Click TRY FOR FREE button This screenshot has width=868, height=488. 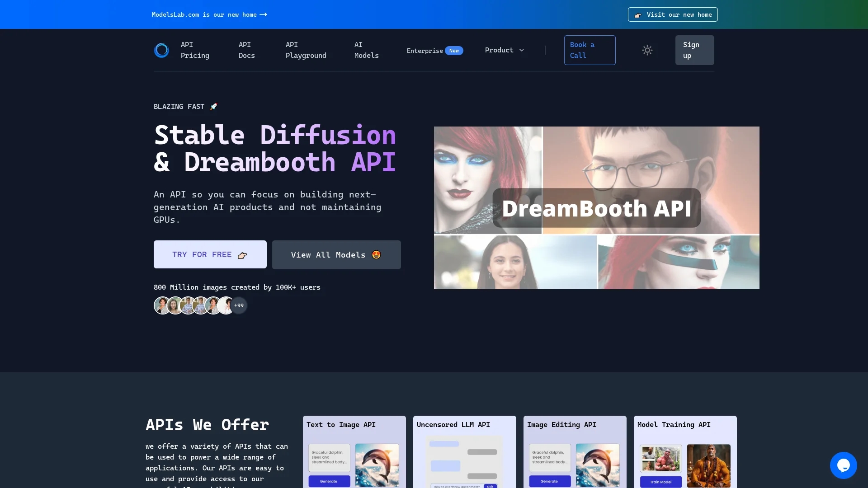click(210, 254)
